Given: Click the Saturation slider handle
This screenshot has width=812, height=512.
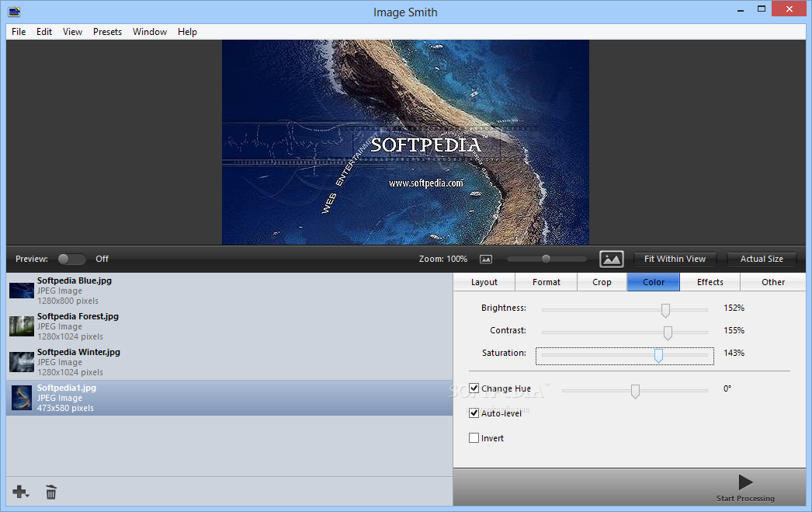Looking at the screenshot, I should coord(659,356).
